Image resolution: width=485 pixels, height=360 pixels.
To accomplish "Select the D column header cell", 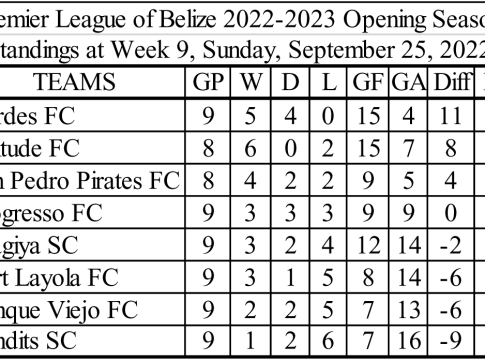I will point(290,82).
